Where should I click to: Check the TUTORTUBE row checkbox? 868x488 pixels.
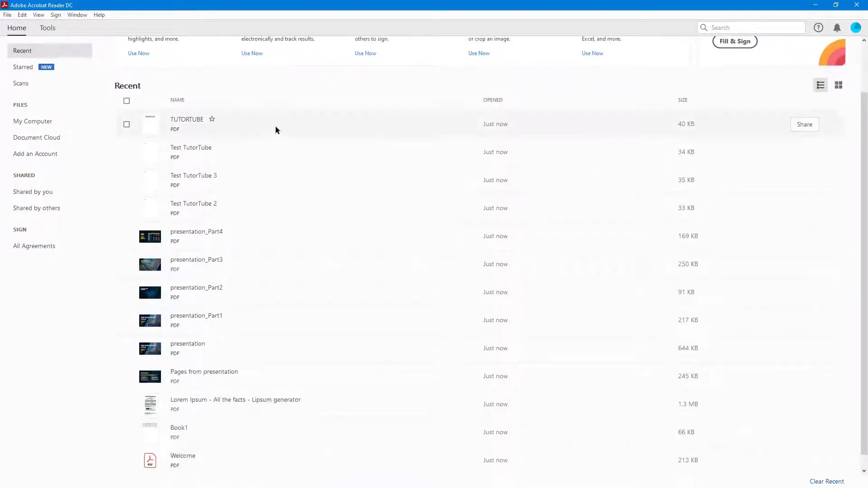click(127, 124)
